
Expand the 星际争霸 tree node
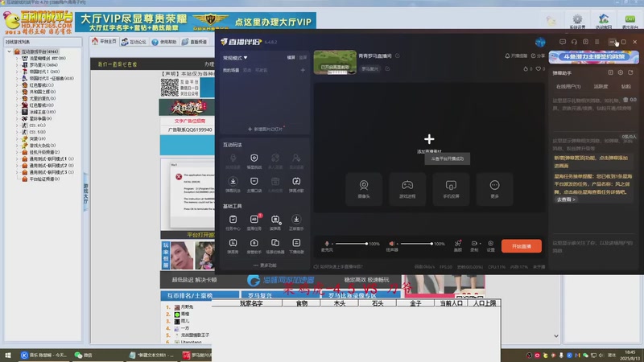[17, 118]
